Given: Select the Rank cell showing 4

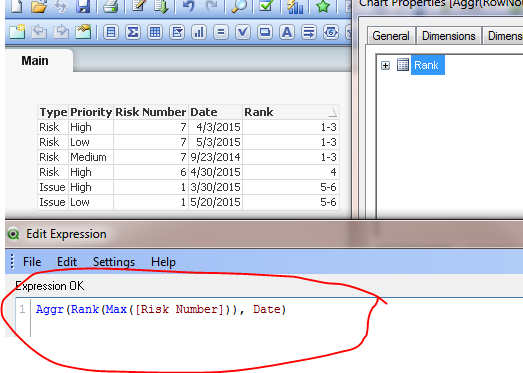Looking at the screenshot, I should (291, 172).
